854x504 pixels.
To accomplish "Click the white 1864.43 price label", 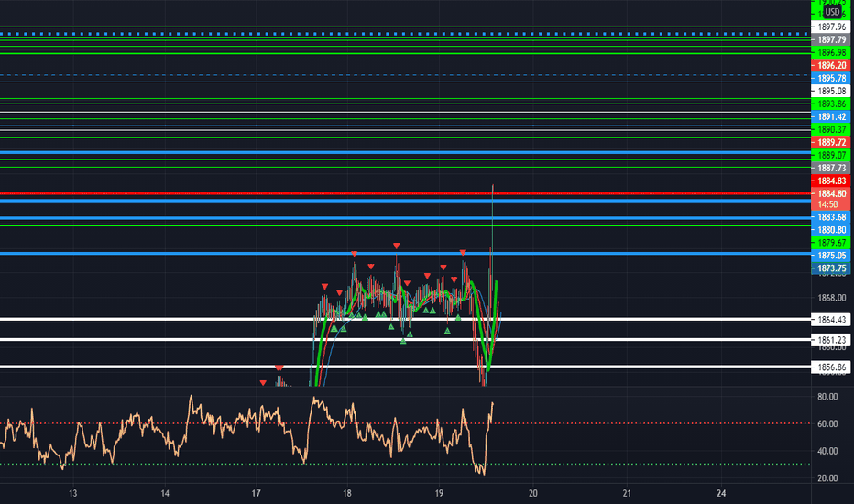I will 830,320.
